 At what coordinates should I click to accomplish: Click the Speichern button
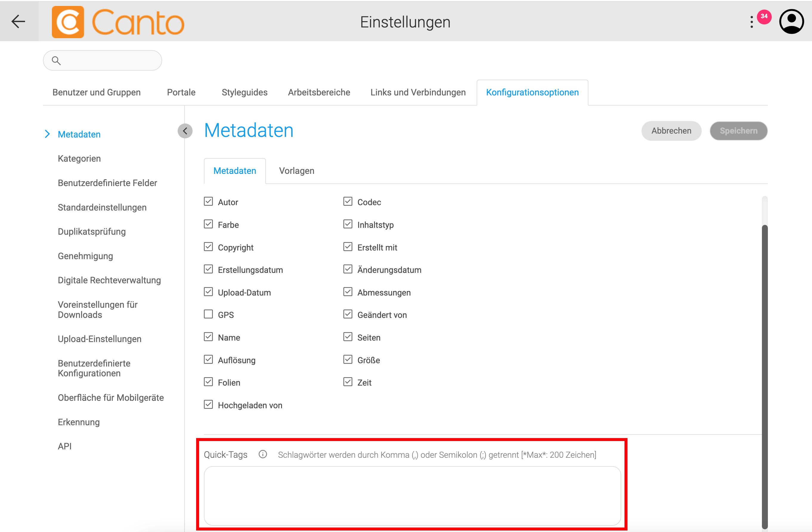738,131
